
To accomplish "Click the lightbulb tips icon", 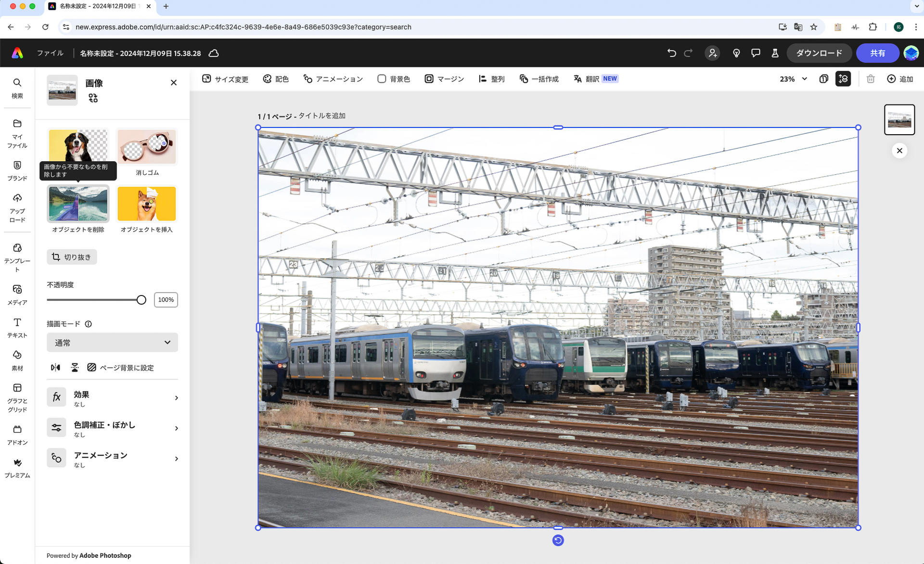I will point(736,53).
